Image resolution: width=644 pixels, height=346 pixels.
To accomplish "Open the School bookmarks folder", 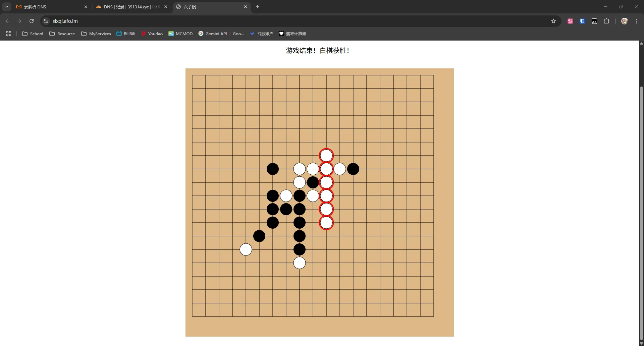I will (x=33, y=34).
